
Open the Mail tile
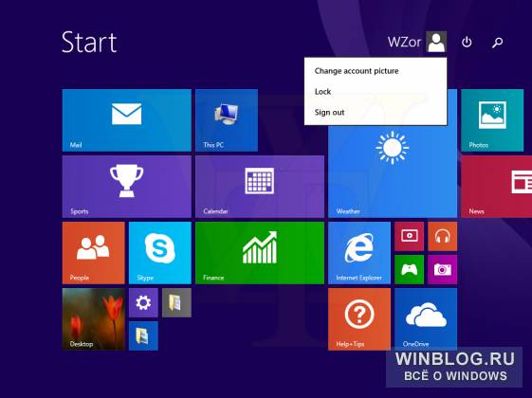(126, 120)
